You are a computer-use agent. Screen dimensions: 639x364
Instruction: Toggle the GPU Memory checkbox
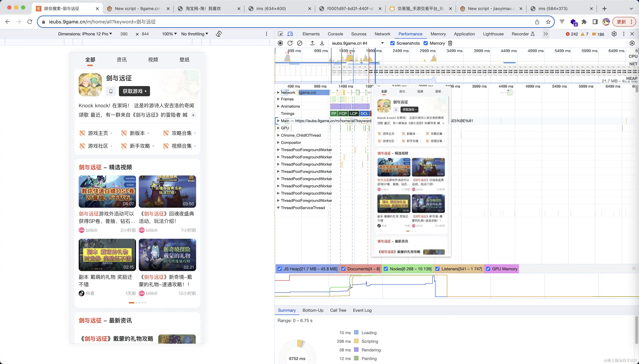coord(488,269)
